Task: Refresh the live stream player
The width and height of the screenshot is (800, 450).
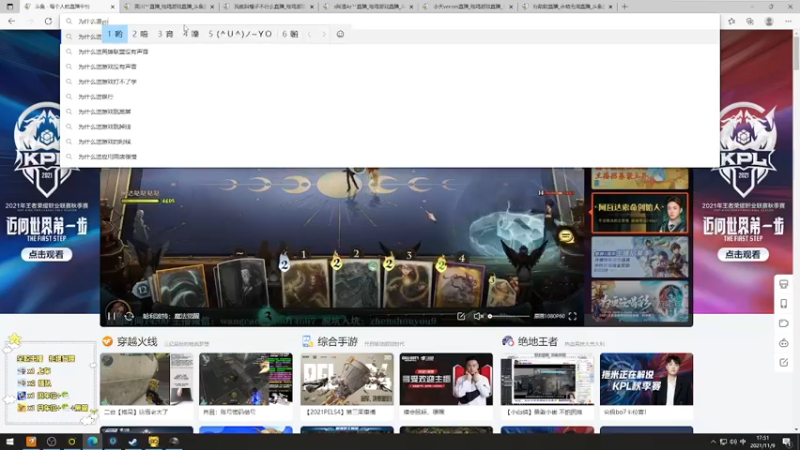Action: (x=129, y=316)
